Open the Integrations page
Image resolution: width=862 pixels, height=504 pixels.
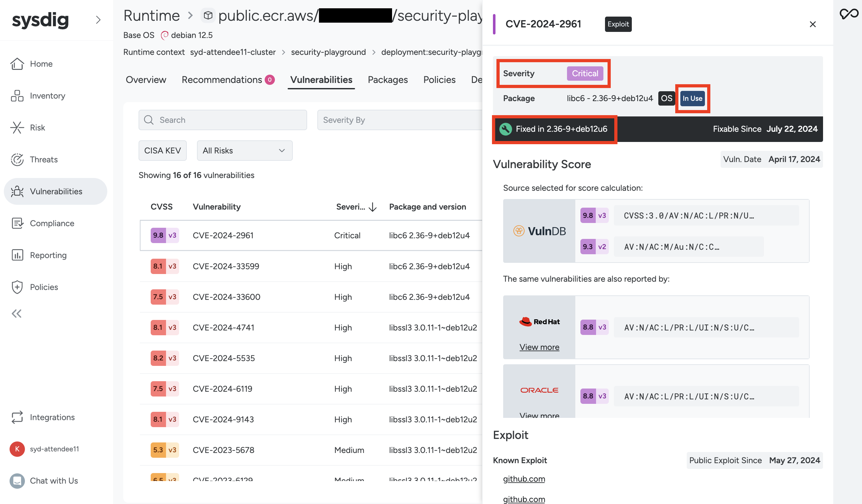(42, 417)
